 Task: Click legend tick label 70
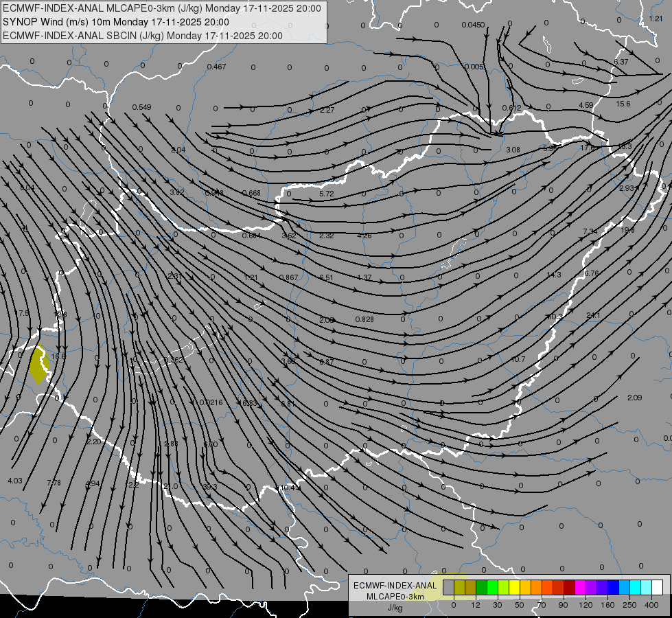coord(542,605)
